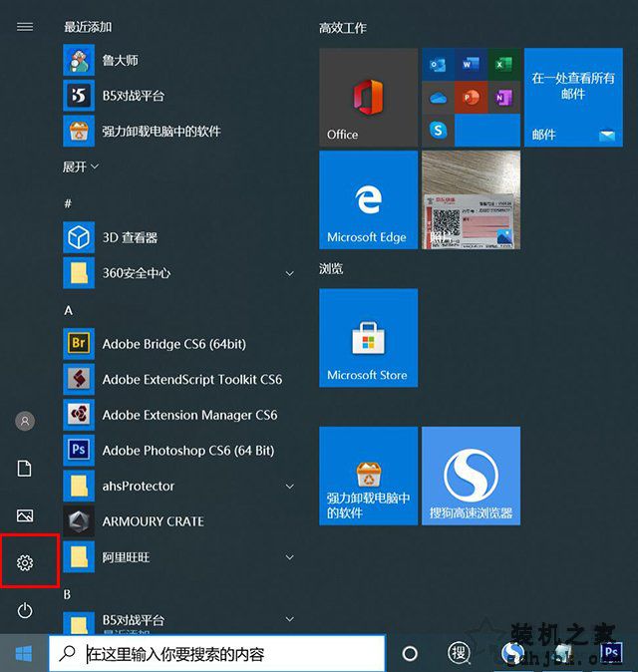The image size is (638, 672).
Task: Open Settings gear in Start sidebar
Action: (25, 562)
